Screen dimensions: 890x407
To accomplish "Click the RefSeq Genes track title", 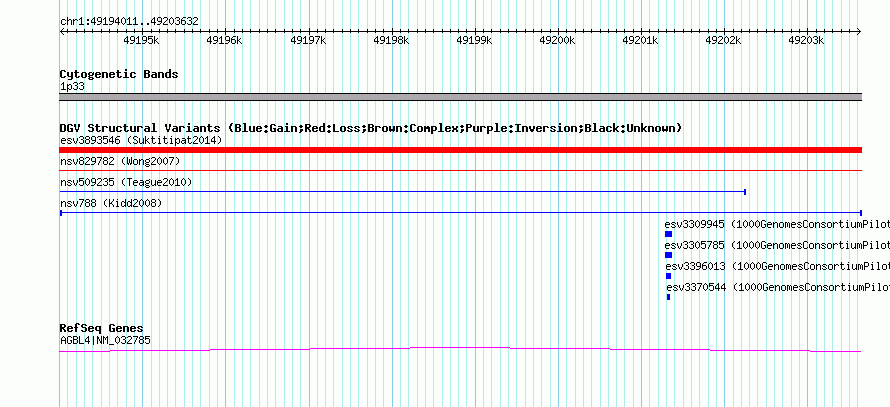I will (102, 329).
